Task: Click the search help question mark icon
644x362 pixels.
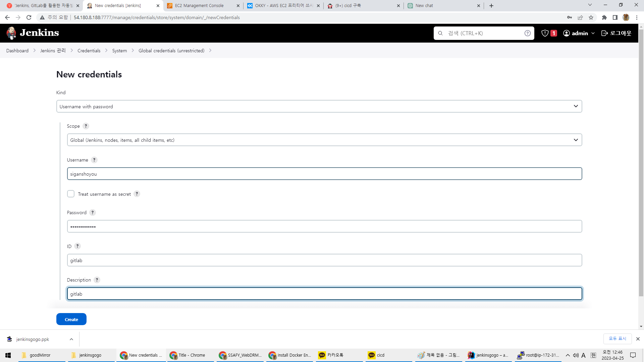Action: (x=527, y=33)
